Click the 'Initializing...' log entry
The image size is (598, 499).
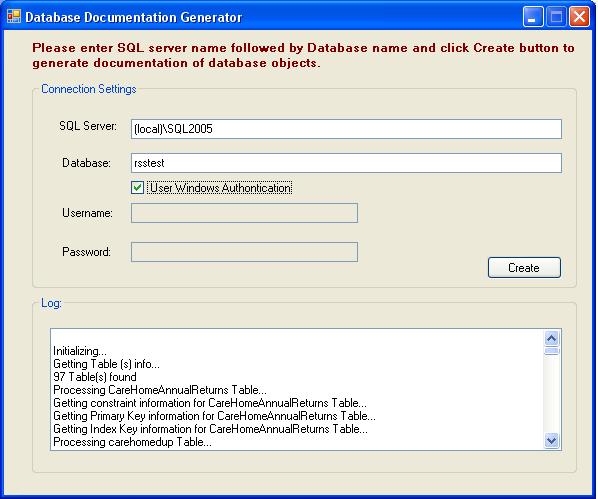tap(80, 351)
